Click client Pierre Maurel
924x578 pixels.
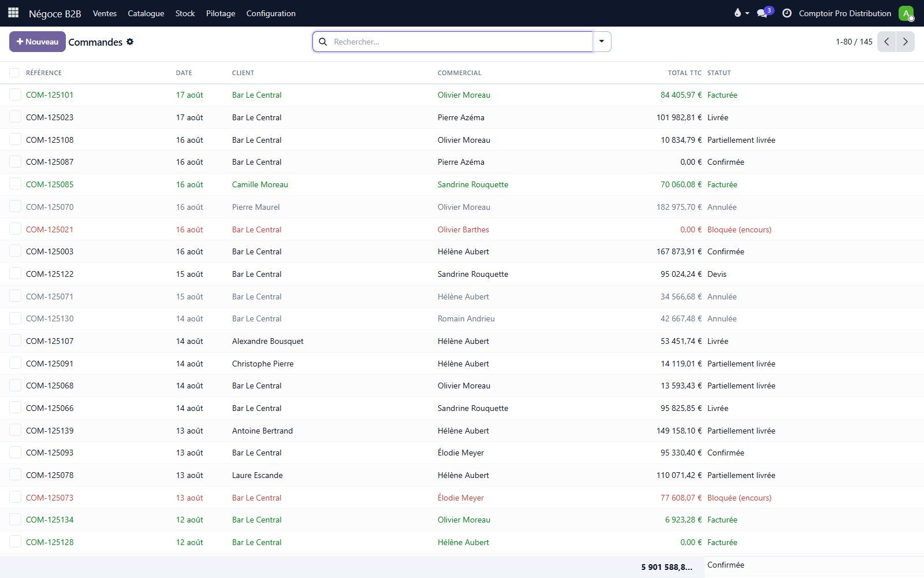tap(256, 207)
